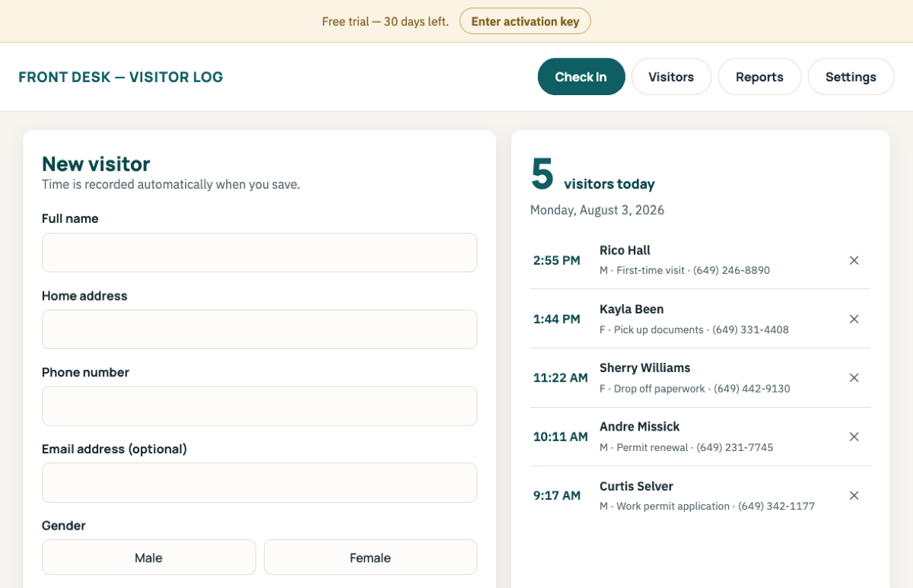
Task: Click the Email address optional field
Action: [x=259, y=483]
